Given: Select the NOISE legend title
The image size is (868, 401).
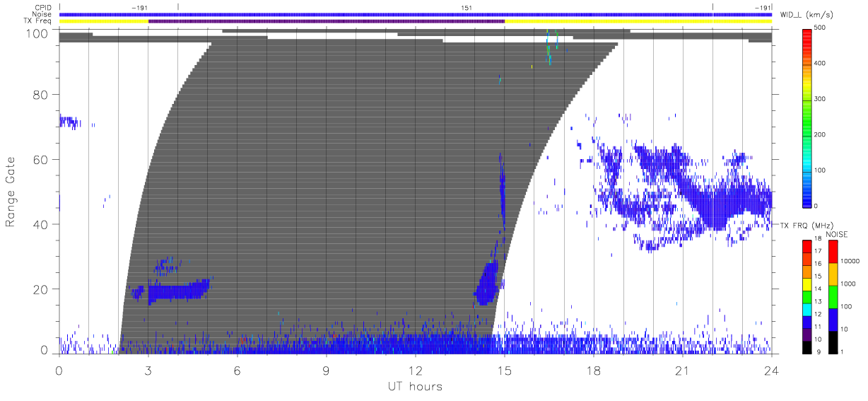Looking at the screenshot, I should [x=837, y=234].
